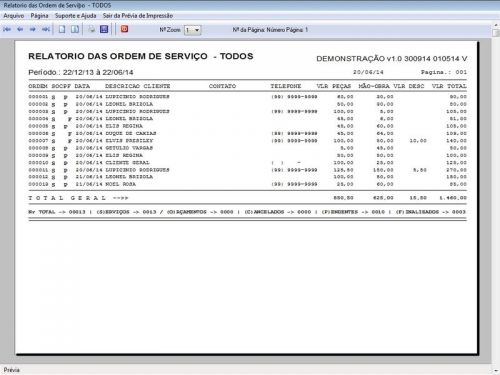This screenshot has height=375, width=500.
Task: Click the CONTATO column header
Action: coord(222,86)
